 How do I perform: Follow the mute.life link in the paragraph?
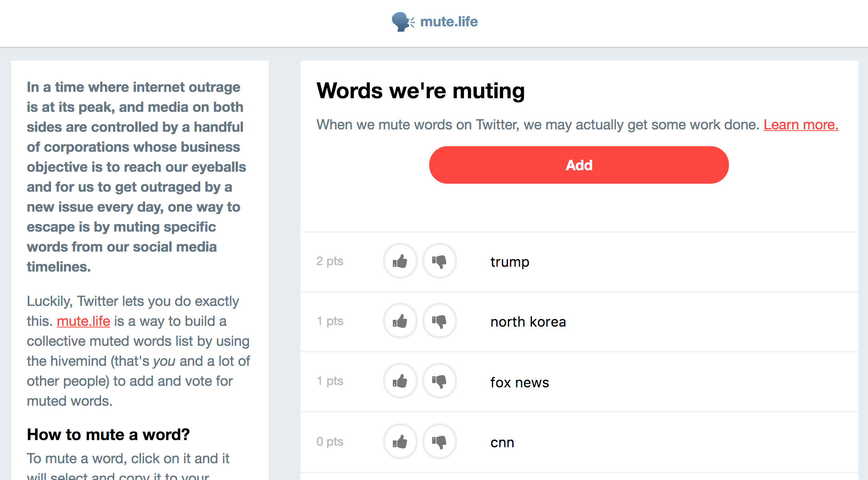pyautogui.click(x=83, y=321)
